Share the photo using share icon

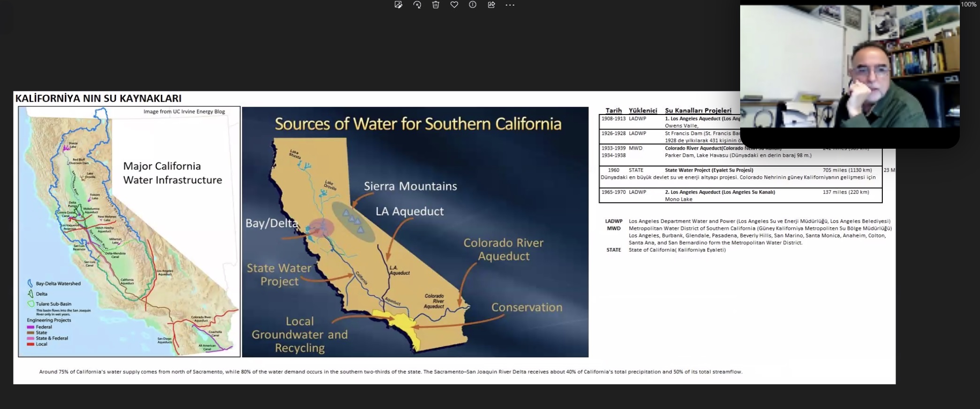point(491,5)
